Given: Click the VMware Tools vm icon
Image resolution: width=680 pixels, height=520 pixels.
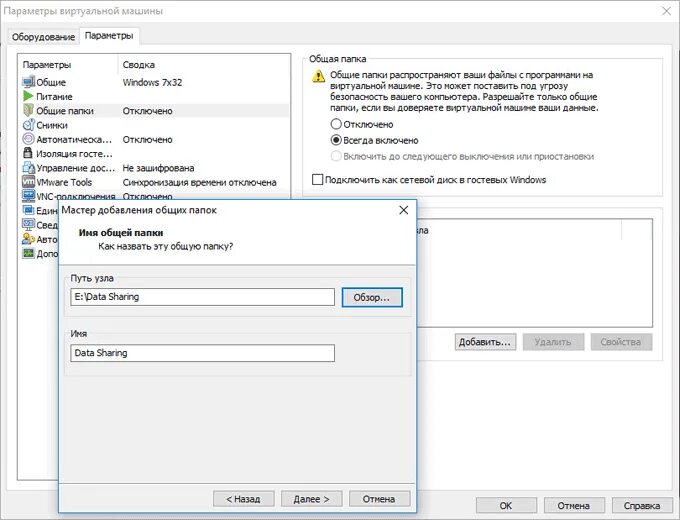Looking at the screenshot, I should [x=29, y=182].
